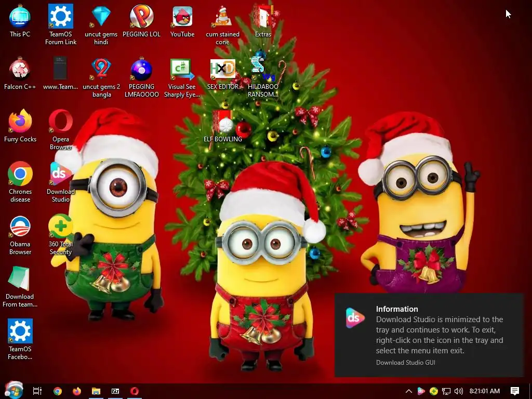Click the 360 Total Security tray icon
Image resolution: width=532 pixels, height=399 pixels.
[x=434, y=391]
